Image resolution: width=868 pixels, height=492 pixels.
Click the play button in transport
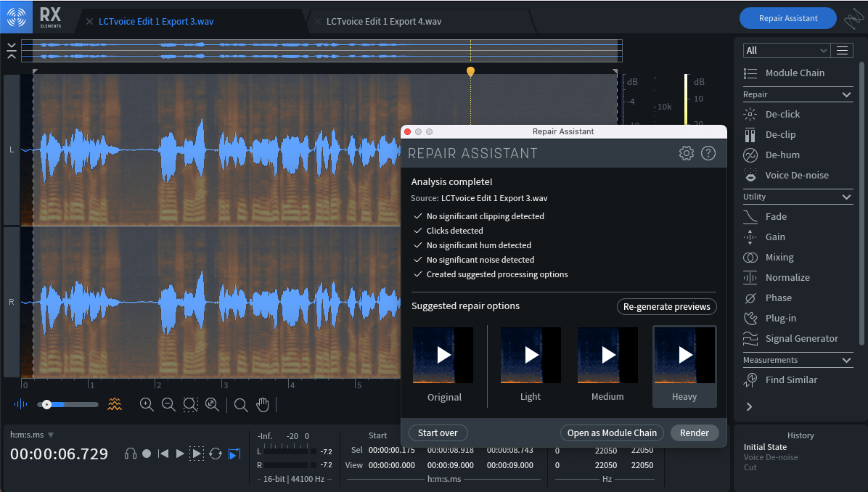(x=180, y=454)
